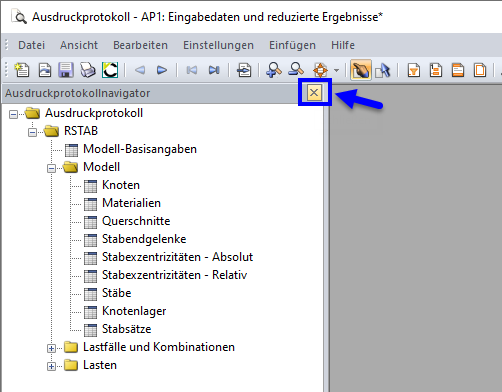Toggle the hand move mode tool
The width and height of the screenshot is (502, 392).
[361, 70]
